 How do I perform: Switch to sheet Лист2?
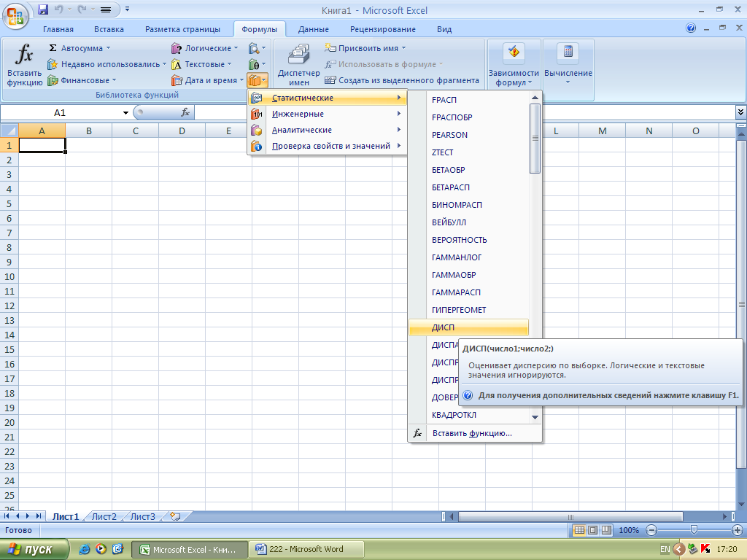(104, 517)
